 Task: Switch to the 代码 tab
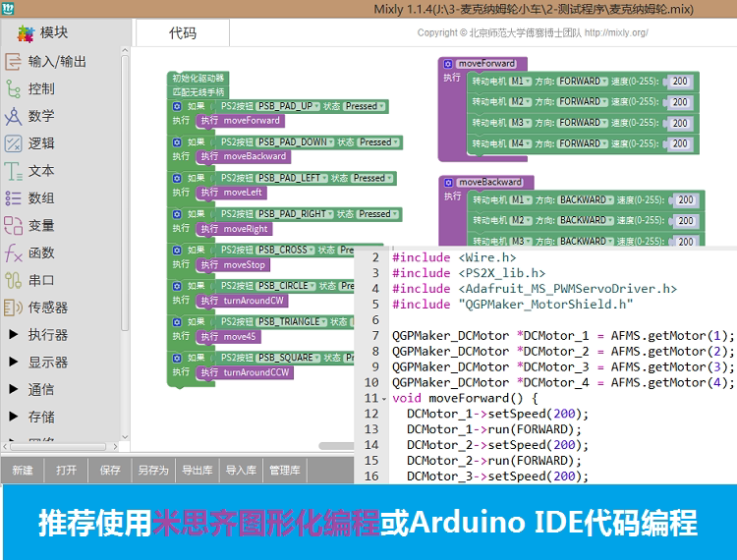(x=183, y=32)
